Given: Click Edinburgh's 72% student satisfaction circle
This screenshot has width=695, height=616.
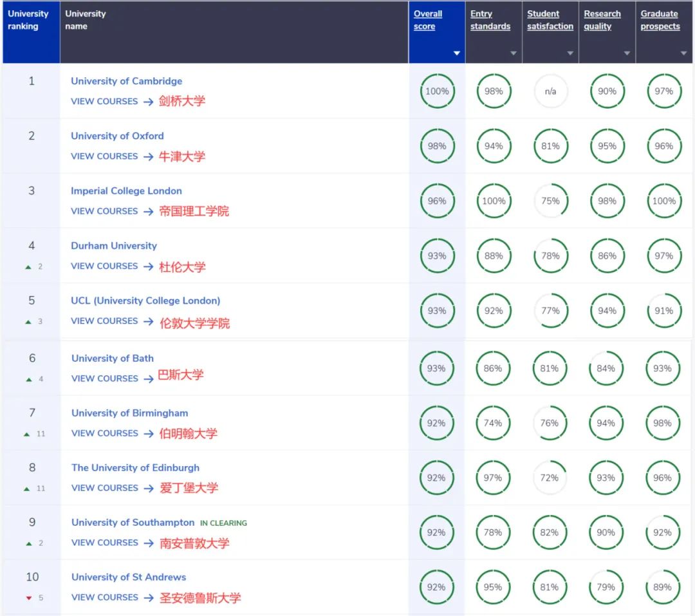Looking at the screenshot, I should pos(549,478).
